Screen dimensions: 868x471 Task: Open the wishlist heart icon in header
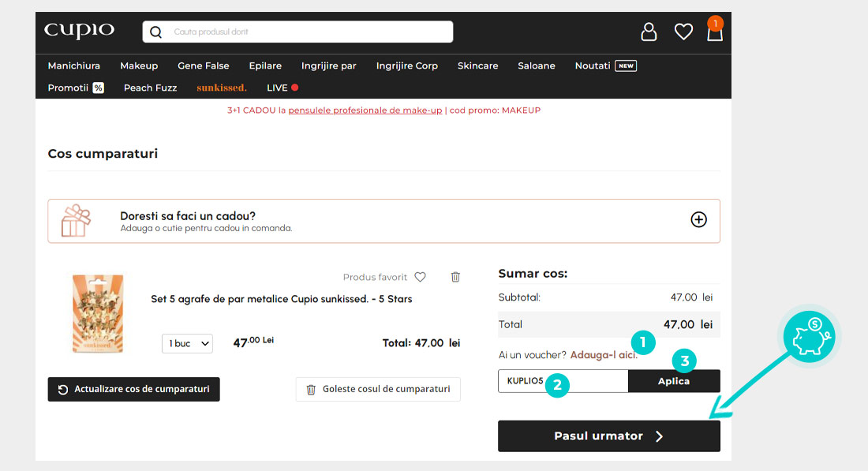683,32
